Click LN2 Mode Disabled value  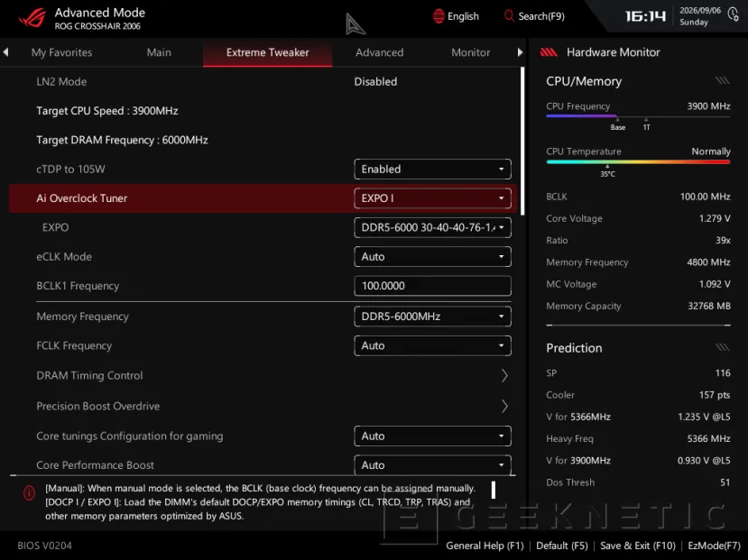tap(375, 81)
